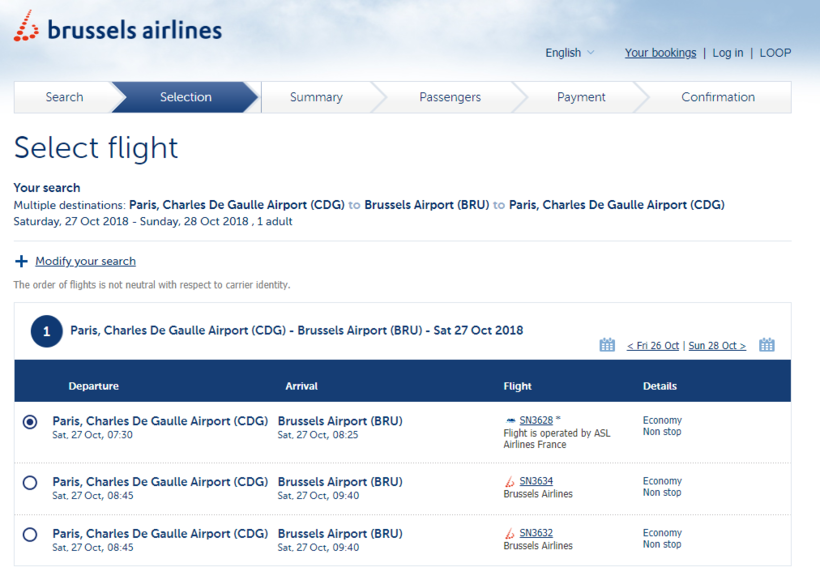The height and width of the screenshot is (580, 820).
Task: Select the radio button for flight SN3634
Action: click(30, 483)
